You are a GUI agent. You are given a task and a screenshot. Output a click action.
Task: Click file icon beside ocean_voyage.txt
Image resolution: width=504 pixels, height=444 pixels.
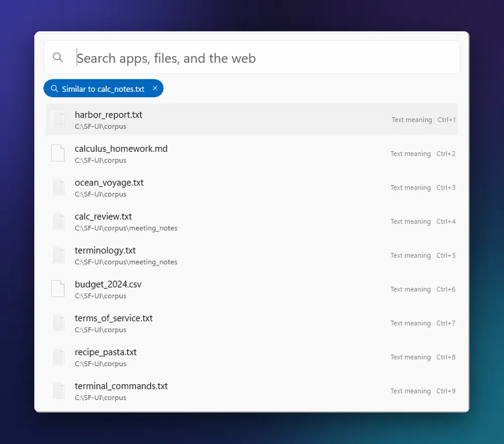click(58, 187)
